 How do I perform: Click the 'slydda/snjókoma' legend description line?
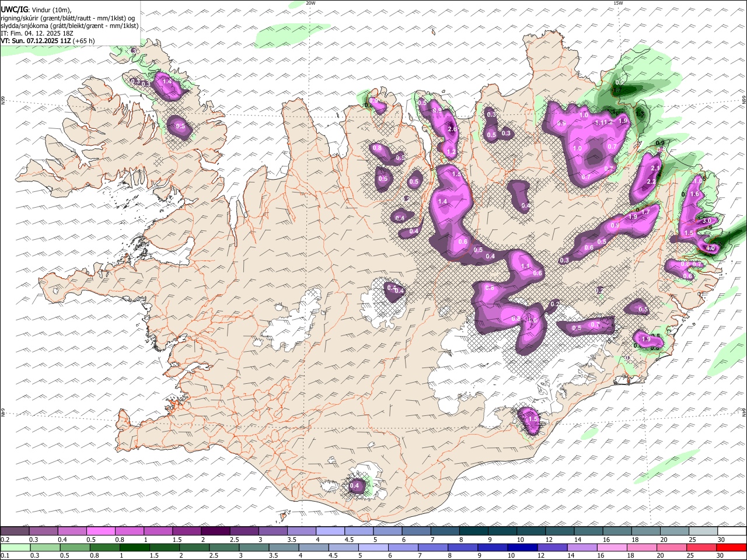click(70, 26)
